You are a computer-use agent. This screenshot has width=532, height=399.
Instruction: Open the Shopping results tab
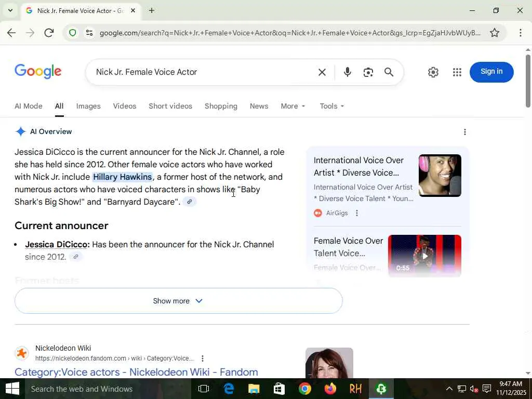point(221,106)
